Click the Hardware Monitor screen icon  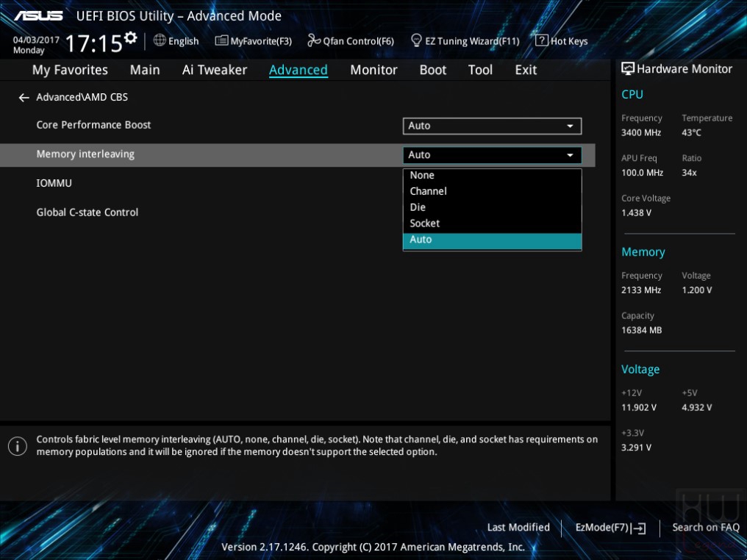pos(627,69)
